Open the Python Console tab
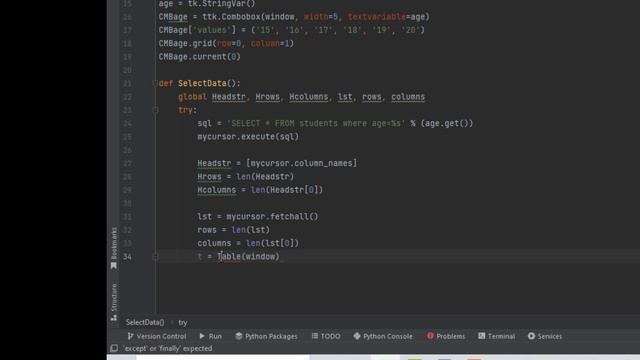This screenshot has height=360, width=640. (x=383, y=336)
